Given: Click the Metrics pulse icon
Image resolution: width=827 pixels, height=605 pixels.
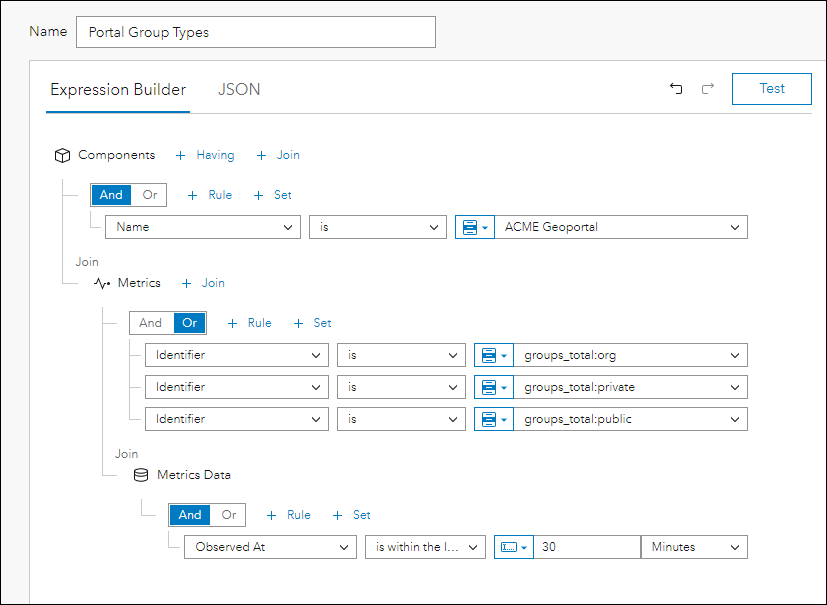Looking at the screenshot, I should (x=102, y=283).
